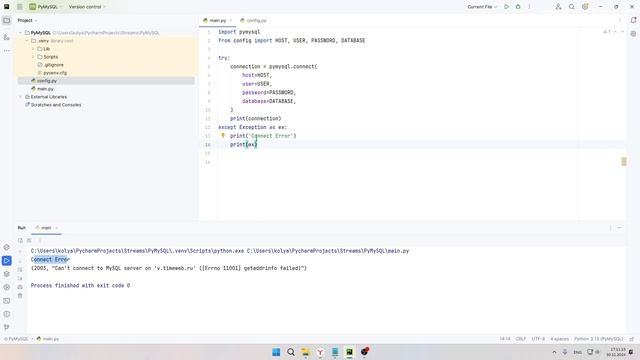
Task: Hide the Run tool window
Action: tap(620, 228)
